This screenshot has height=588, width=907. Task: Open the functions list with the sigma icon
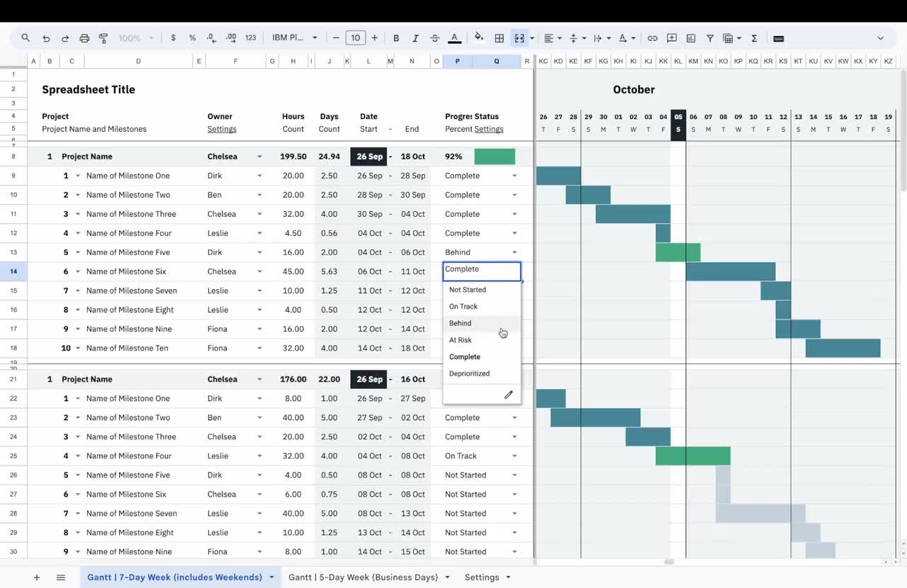753,38
